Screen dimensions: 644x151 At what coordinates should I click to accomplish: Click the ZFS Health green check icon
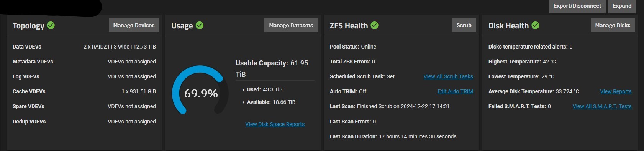(x=375, y=25)
